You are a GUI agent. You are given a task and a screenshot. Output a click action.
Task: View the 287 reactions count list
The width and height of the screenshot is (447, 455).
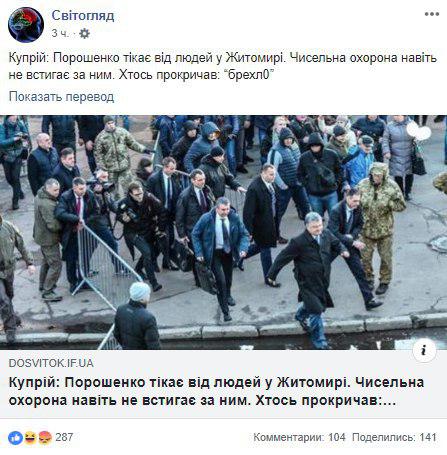(x=64, y=437)
